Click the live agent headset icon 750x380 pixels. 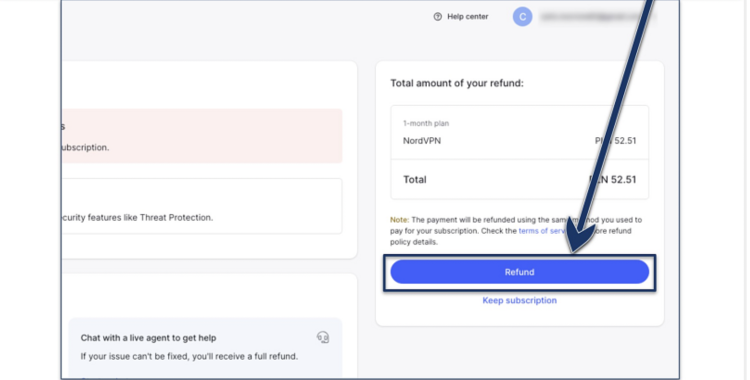(323, 338)
